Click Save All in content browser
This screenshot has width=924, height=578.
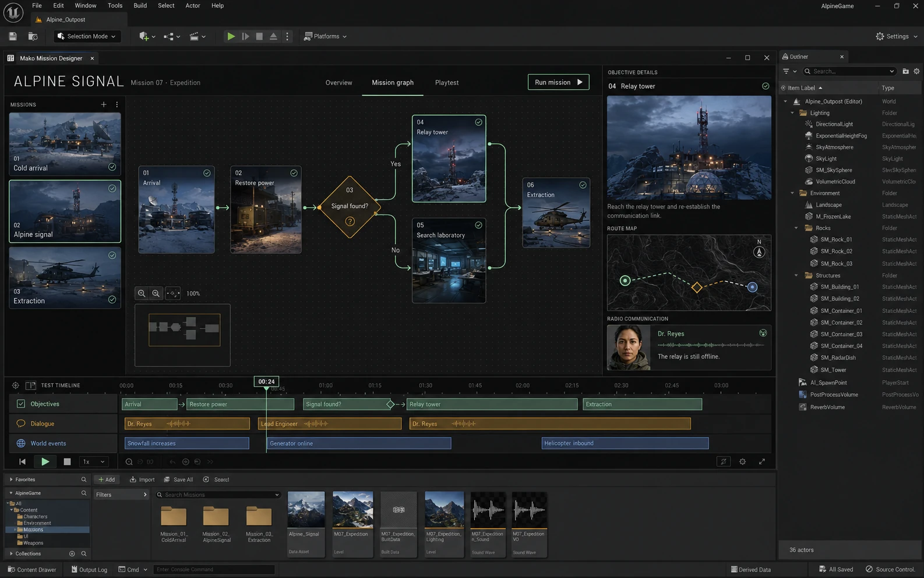(178, 480)
